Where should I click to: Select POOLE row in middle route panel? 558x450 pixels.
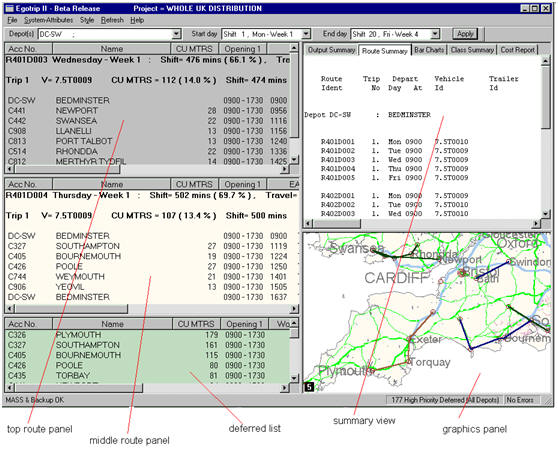coord(152,266)
